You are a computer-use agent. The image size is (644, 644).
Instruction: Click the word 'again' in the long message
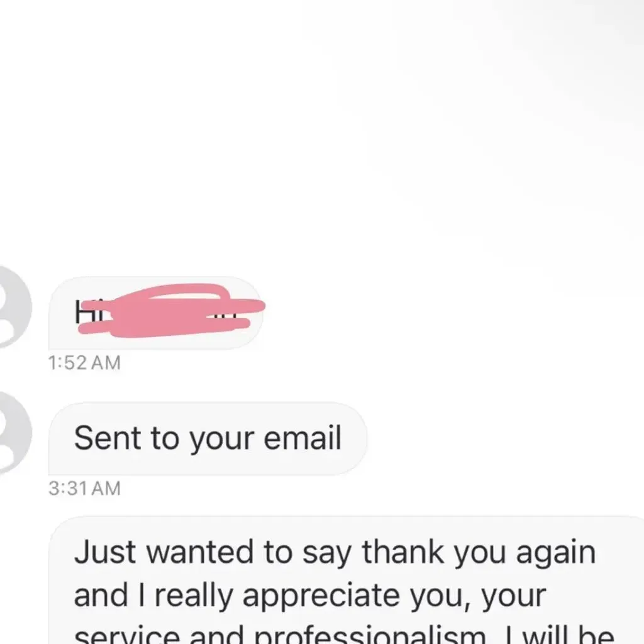[556, 553]
